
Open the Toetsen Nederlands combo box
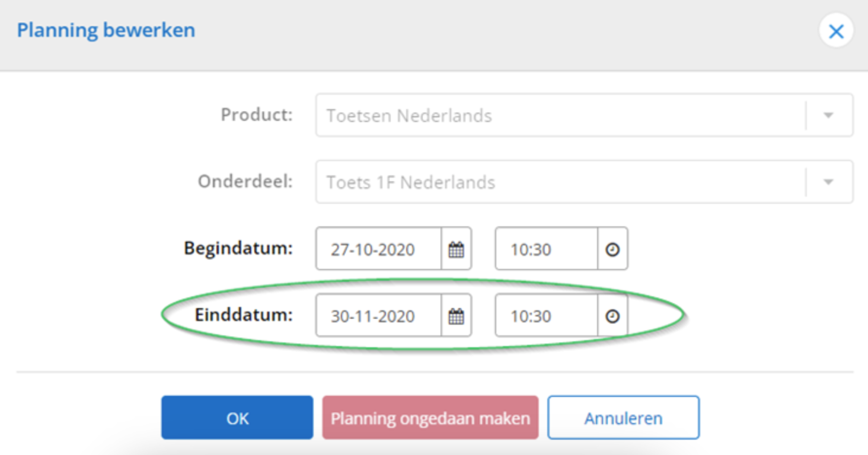pyautogui.click(x=557, y=116)
